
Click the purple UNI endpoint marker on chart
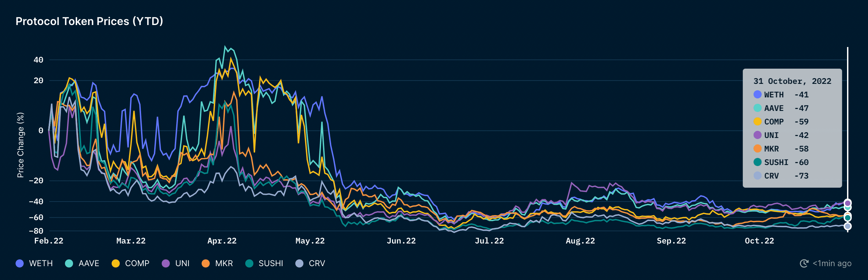847,203
